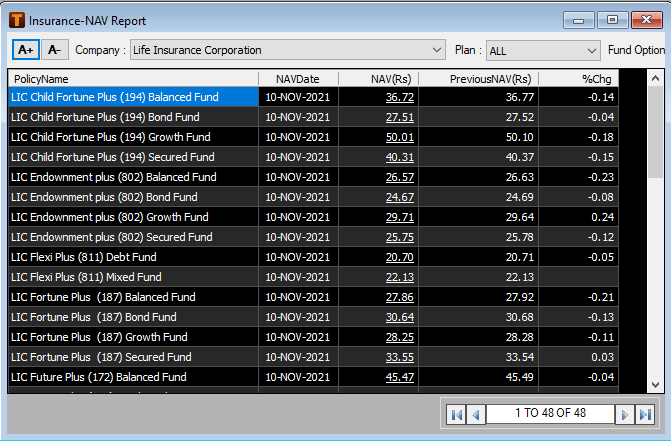The image size is (671, 441).
Task: Open NAV link 22.13
Action: click(x=400, y=277)
